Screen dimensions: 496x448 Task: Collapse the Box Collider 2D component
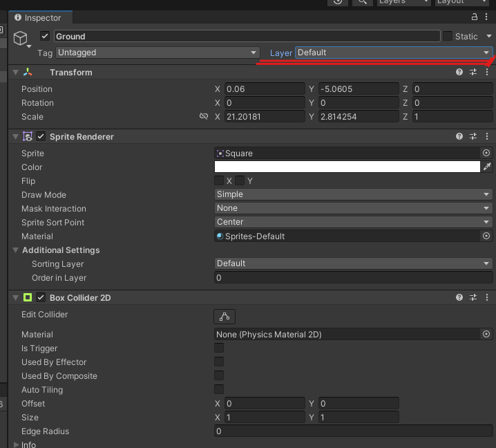[x=15, y=297]
